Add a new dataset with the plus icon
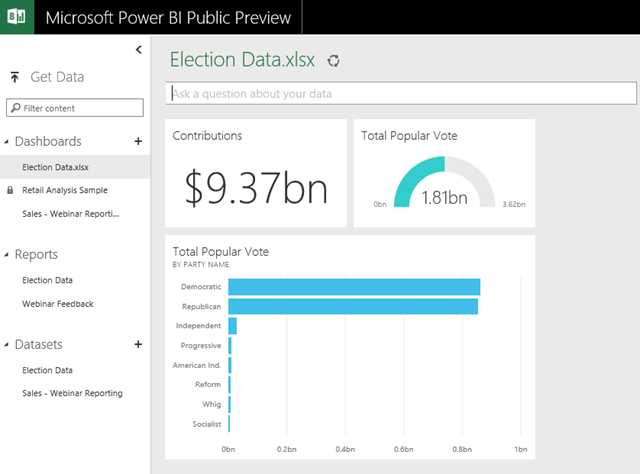640x474 pixels. click(x=138, y=345)
